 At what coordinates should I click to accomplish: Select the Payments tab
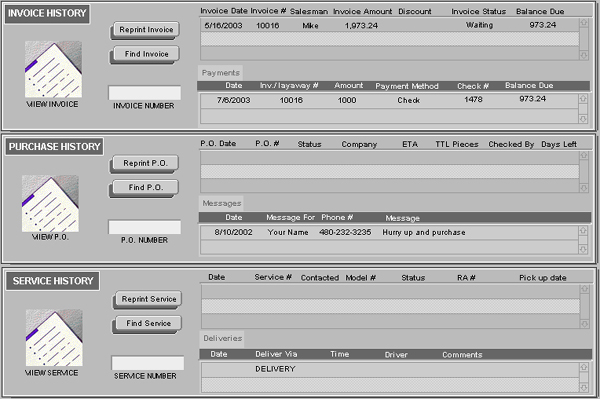coord(220,73)
